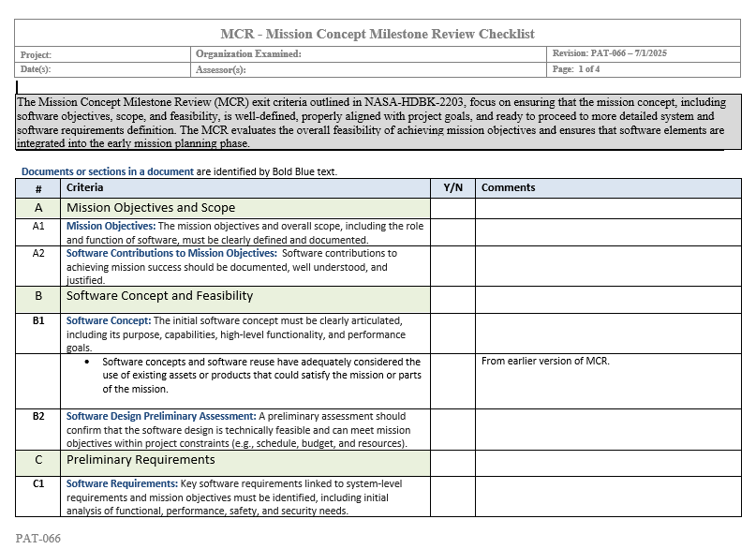Image resolution: width=756 pixels, height=549 pixels.
Task: Click the Comments cell for row A1
Action: [x=608, y=232]
